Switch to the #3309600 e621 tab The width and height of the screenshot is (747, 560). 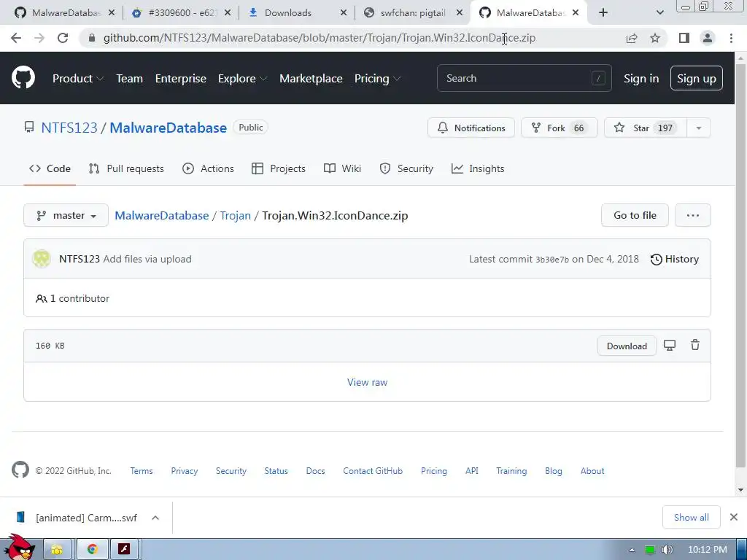tap(181, 13)
